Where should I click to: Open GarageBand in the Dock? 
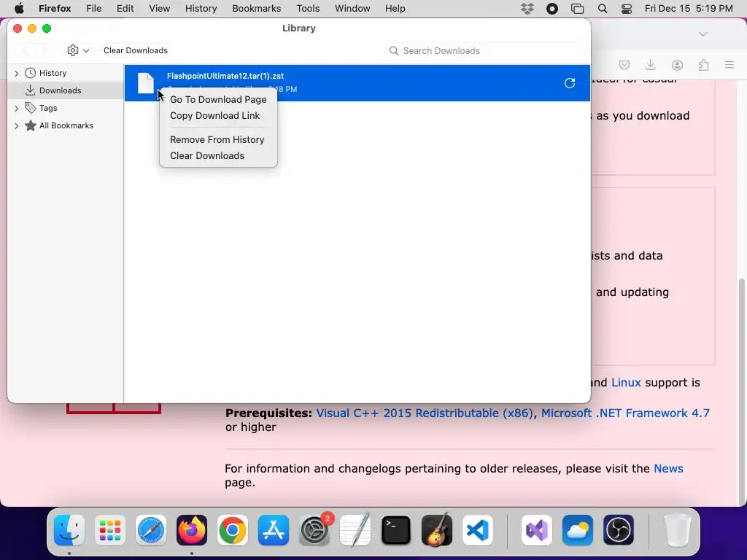437,530
